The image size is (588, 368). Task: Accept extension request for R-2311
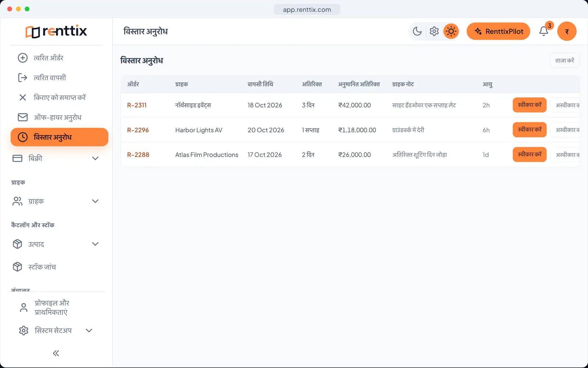pos(530,105)
